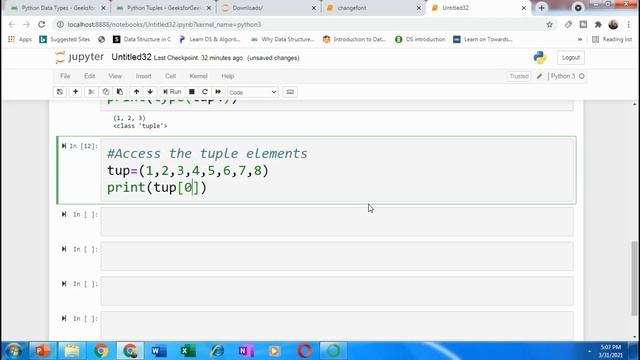Open the Insert menu
Image resolution: width=640 pixels, height=360 pixels.
(x=143, y=76)
